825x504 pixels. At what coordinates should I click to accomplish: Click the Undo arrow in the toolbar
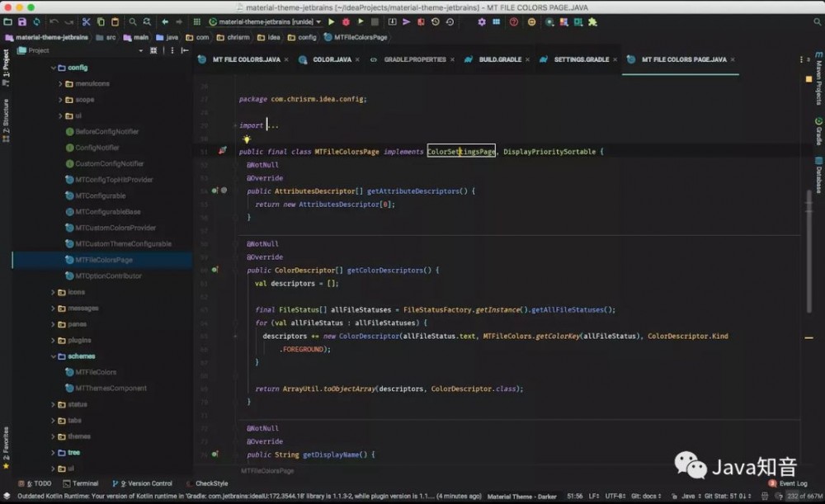(x=54, y=22)
